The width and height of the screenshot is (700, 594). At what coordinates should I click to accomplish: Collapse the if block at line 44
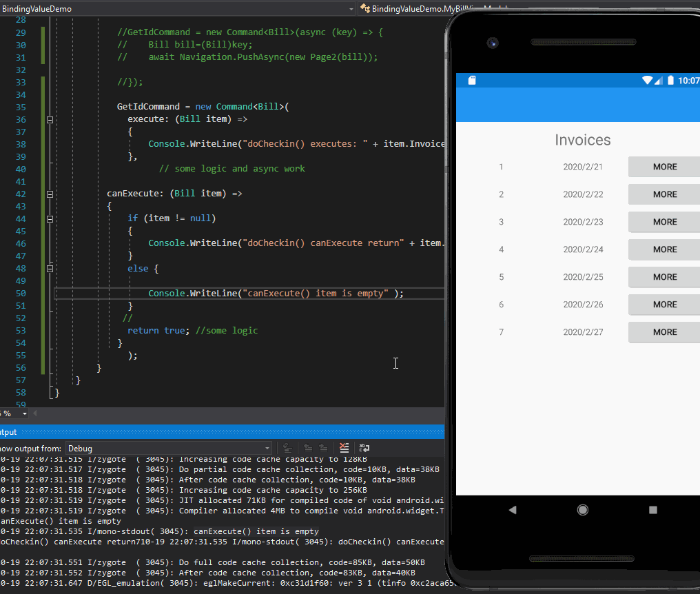pos(50,219)
